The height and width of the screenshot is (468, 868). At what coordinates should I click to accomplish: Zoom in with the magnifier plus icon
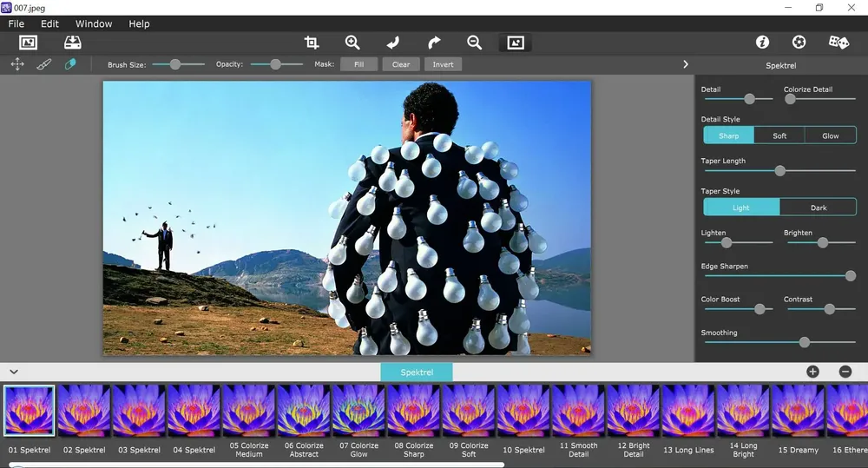pos(352,43)
